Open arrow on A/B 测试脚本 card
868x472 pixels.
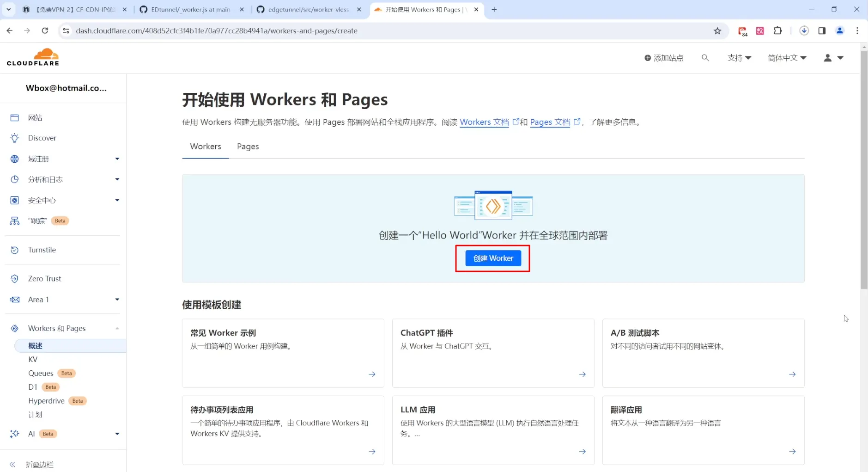[x=792, y=374]
